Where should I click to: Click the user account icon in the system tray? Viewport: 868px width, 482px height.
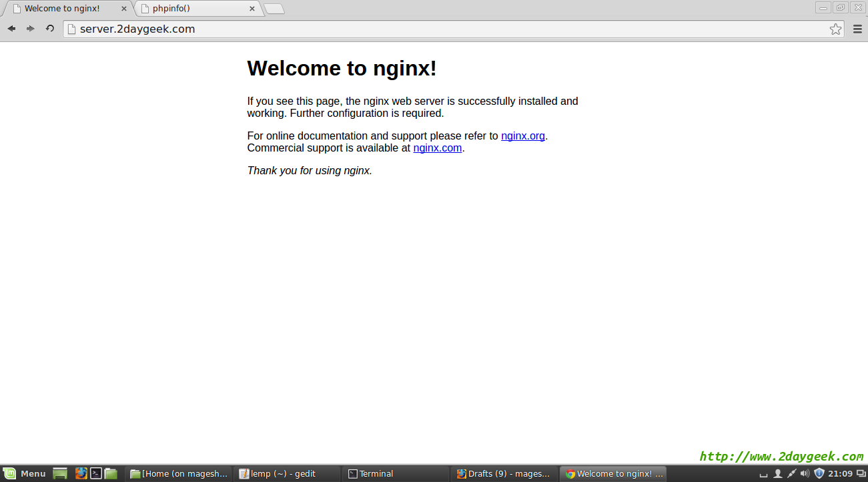coord(777,473)
